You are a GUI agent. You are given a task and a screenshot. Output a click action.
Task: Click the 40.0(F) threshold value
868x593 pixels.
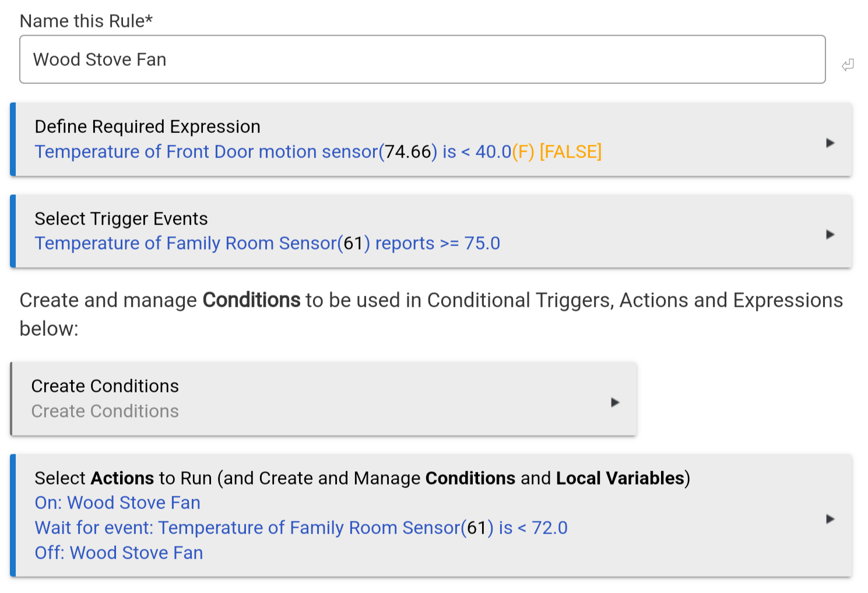pos(505,152)
